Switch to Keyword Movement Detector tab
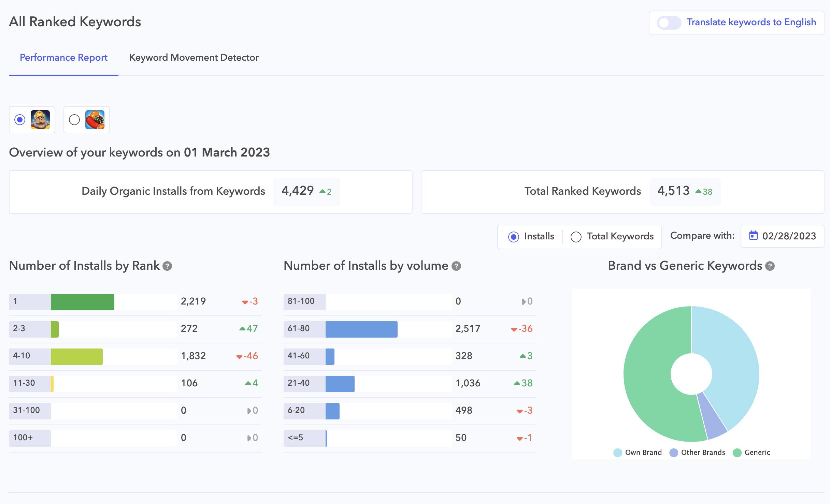830x504 pixels. click(x=194, y=58)
